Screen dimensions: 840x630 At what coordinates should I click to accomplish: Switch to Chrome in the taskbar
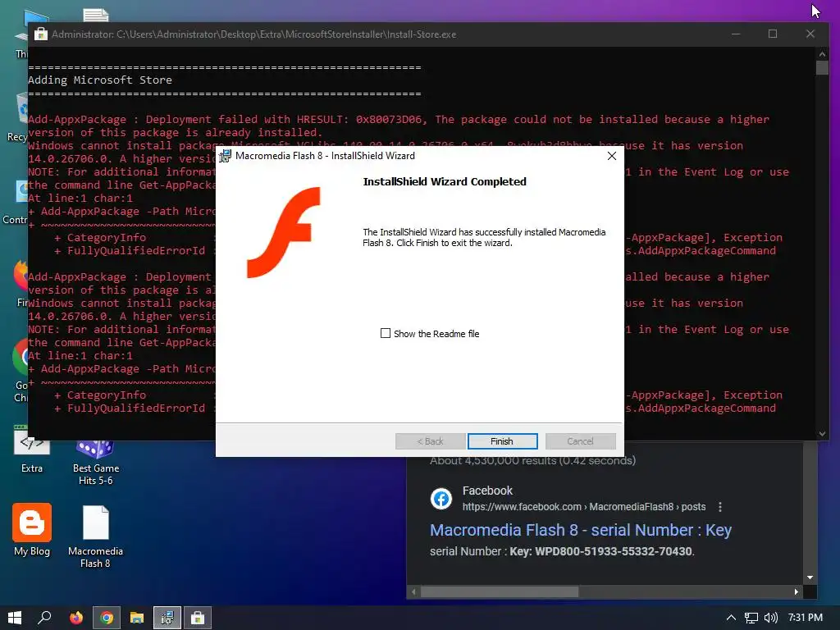[107, 618]
